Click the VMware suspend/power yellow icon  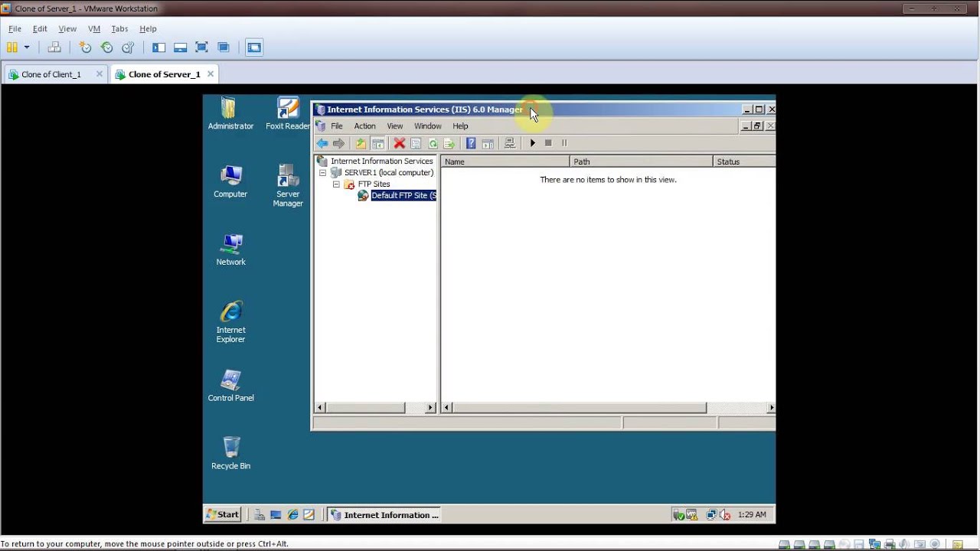pos(12,47)
